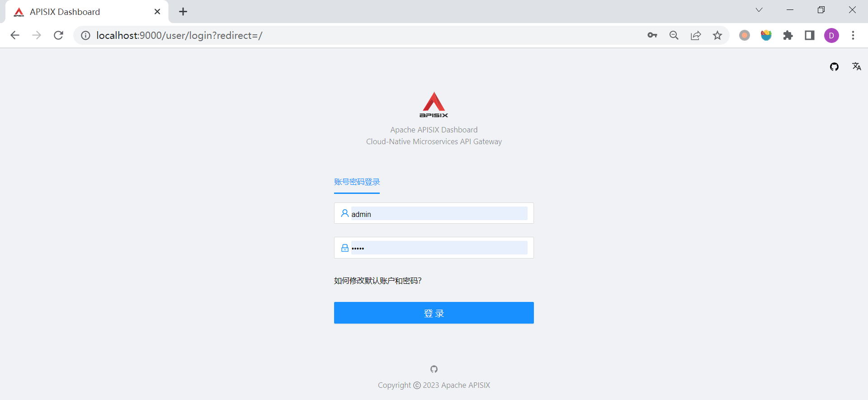Click the user icon in username field

click(345, 213)
